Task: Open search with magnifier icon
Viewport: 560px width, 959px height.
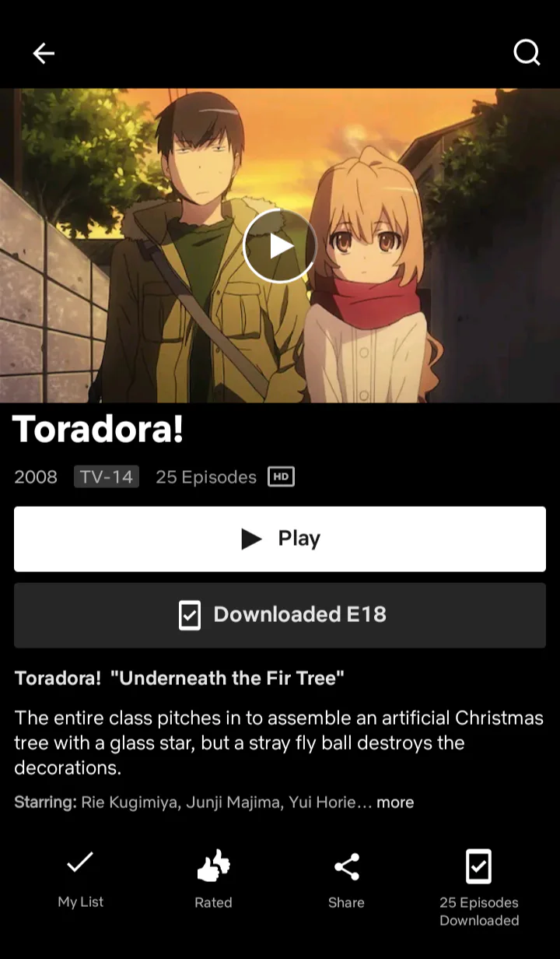Action: coord(527,53)
